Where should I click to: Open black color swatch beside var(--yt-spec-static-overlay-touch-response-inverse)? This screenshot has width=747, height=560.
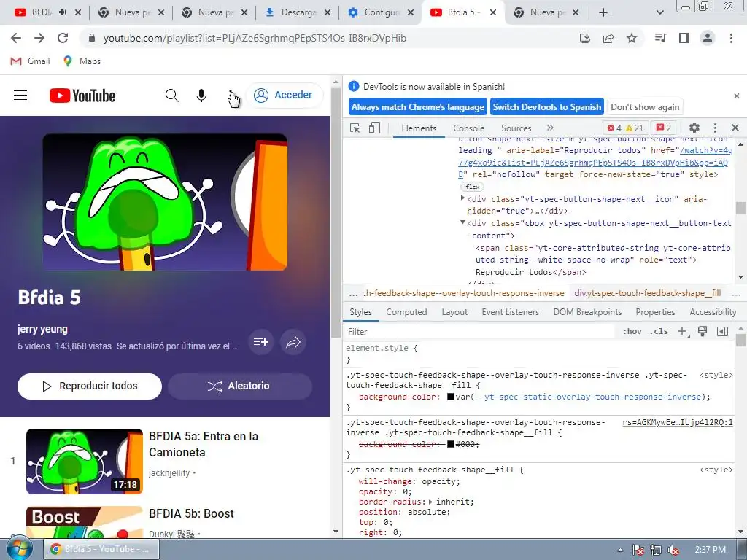[450, 397]
